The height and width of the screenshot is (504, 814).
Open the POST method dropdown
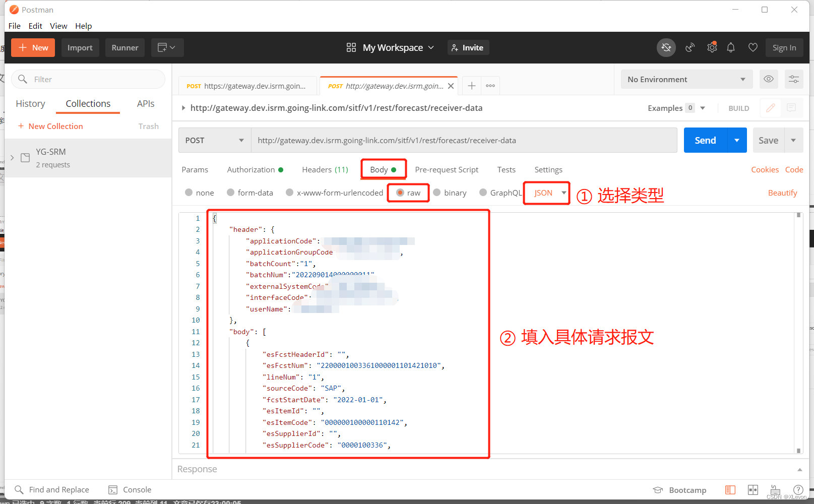click(215, 140)
